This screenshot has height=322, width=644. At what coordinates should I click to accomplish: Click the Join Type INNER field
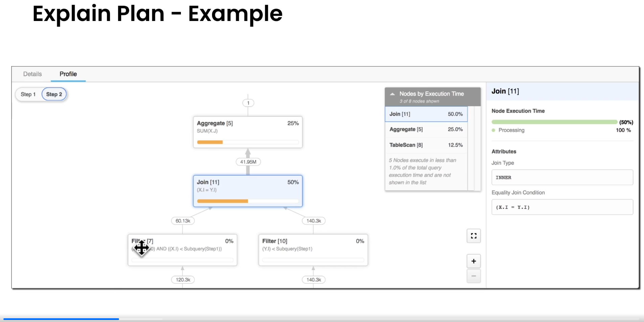click(562, 177)
